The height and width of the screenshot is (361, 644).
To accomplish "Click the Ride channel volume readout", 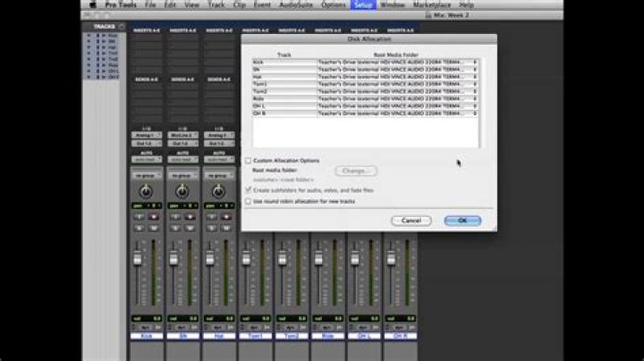I will coord(328,317).
